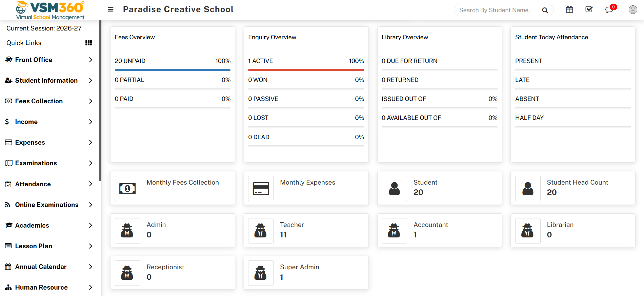The image size is (644, 296).
Task: Click the VSM360 logo
Action: (x=50, y=10)
